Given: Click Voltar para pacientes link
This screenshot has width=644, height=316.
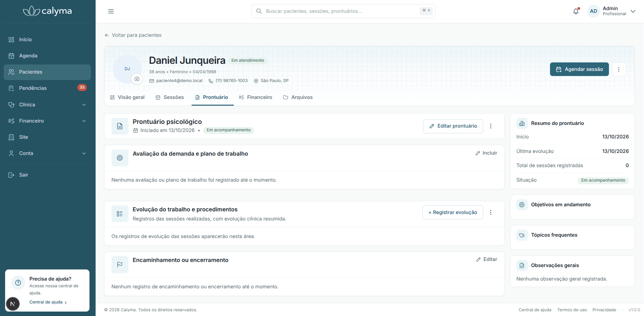Looking at the screenshot, I should (133, 35).
